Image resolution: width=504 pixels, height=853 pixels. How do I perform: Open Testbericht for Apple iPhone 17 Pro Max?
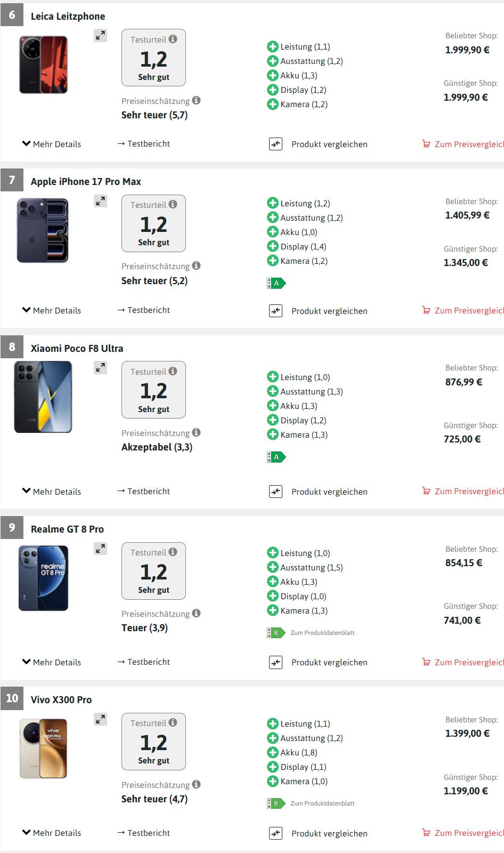click(144, 310)
